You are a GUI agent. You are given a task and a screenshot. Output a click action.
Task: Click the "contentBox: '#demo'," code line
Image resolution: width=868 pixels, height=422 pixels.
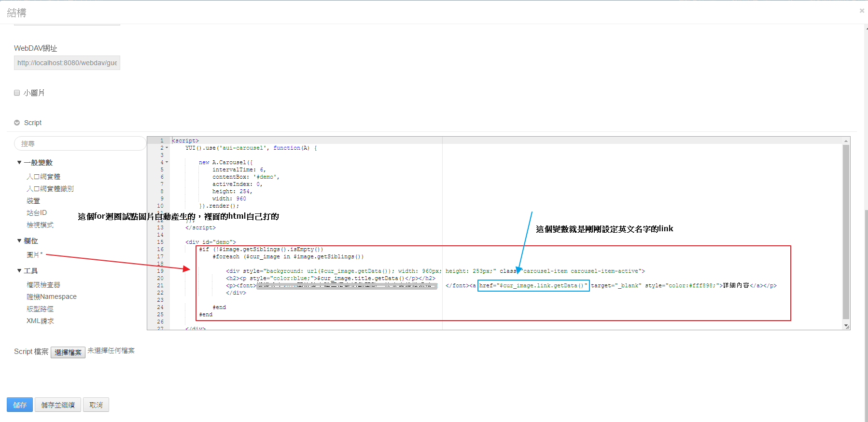pyautogui.click(x=246, y=177)
